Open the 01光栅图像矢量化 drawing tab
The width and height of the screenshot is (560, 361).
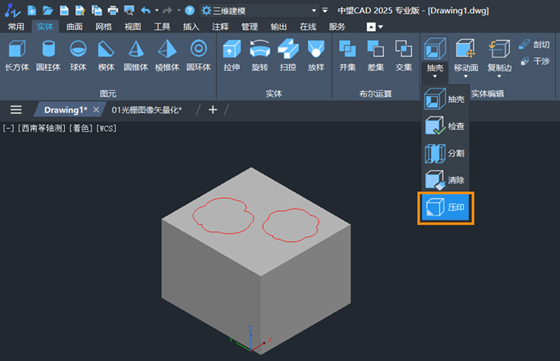146,110
